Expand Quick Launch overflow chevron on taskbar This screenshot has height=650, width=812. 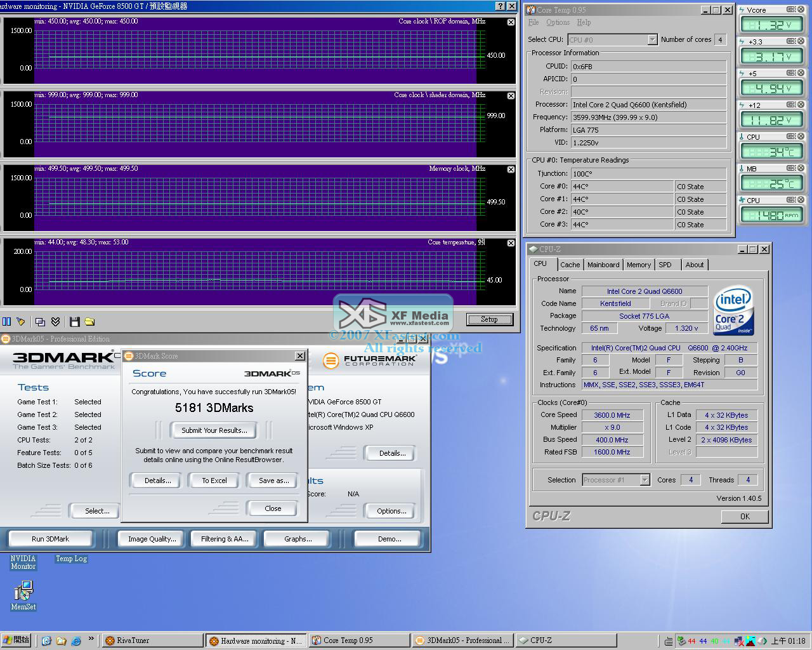tap(91, 639)
